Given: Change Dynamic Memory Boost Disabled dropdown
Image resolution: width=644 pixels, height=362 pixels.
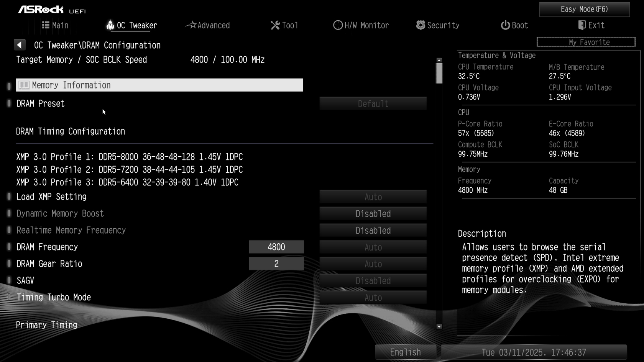Looking at the screenshot, I should coord(373,214).
